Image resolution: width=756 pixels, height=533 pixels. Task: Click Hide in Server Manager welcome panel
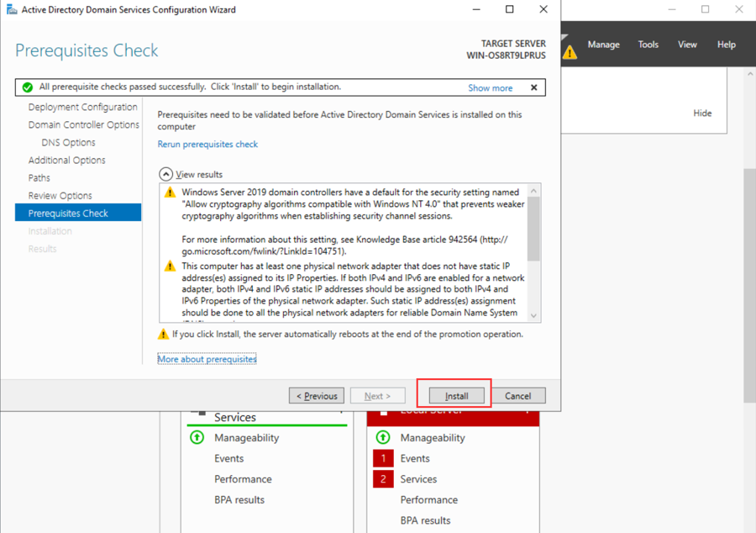702,113
